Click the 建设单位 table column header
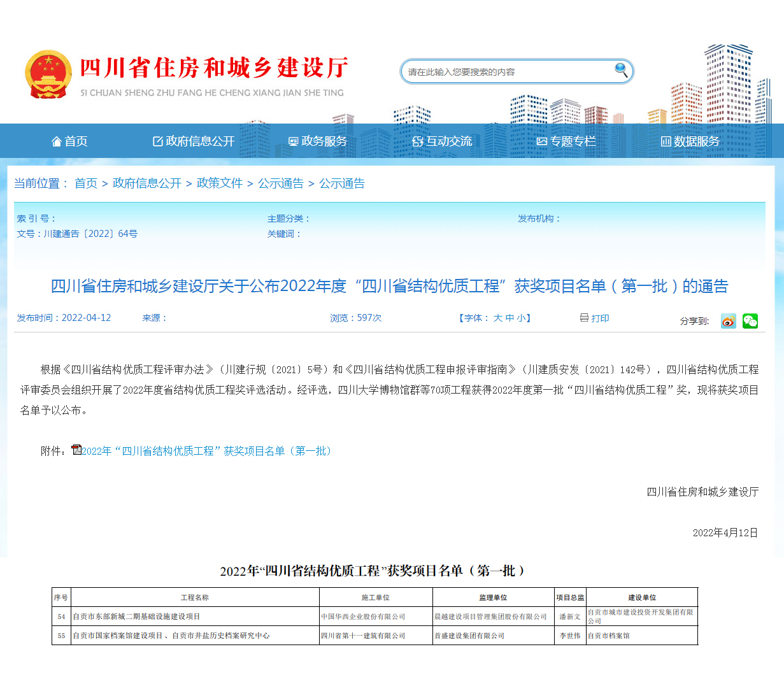Image resolution: width=784 pixels, height=677 pixels. [x=642, y=597]
